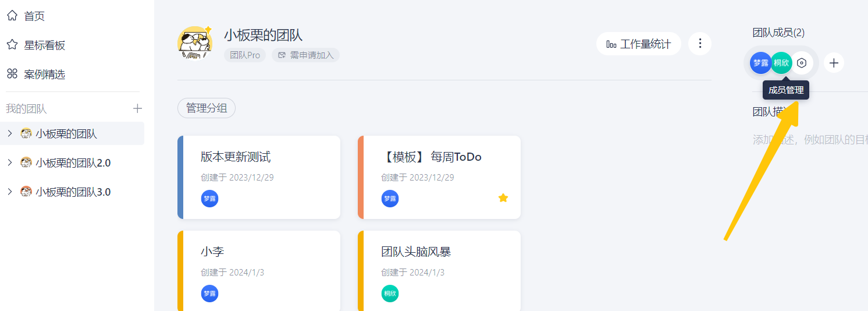Expand 小板栗的团队2.0 tree chevron

click(x=9, y=162)
